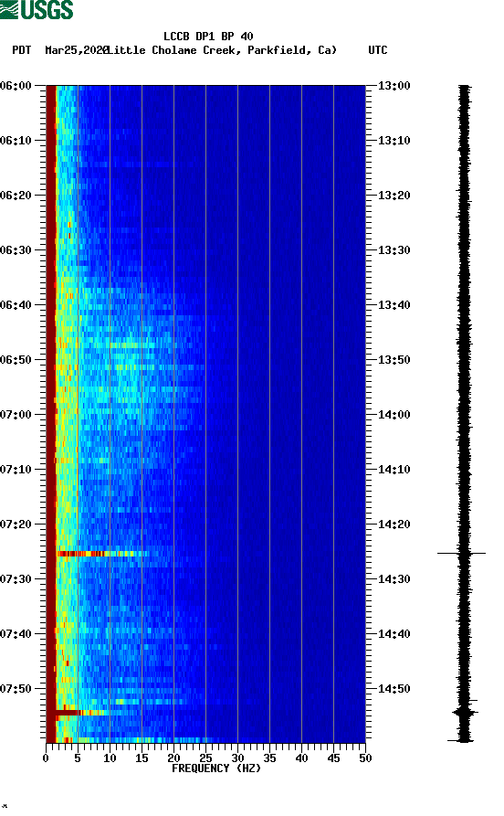Image resolution: width=504 pixels, height=816 pixels.
Task: Click the 06:20 PDT time label
Action: (x=16, y=196)
